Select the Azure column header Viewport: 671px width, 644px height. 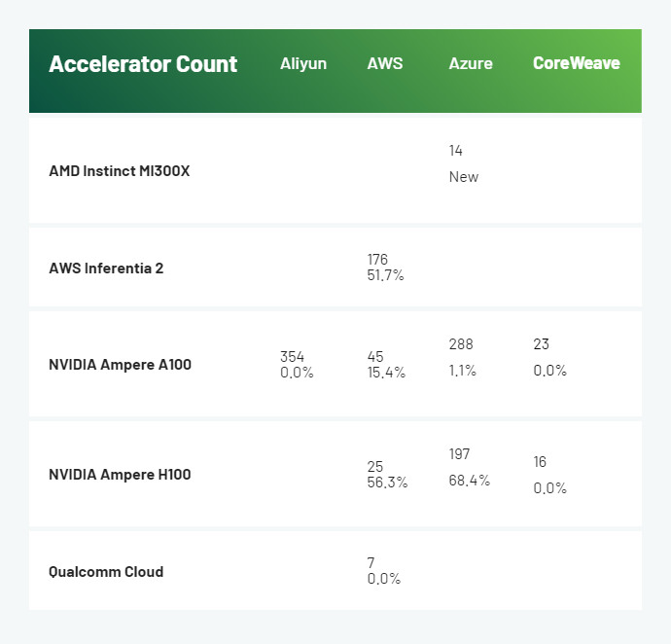(471, 64)
